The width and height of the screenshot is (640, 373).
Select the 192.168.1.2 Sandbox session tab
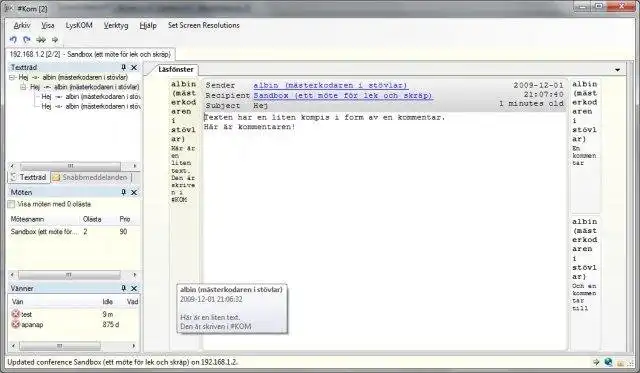click(x=90, y=54)
